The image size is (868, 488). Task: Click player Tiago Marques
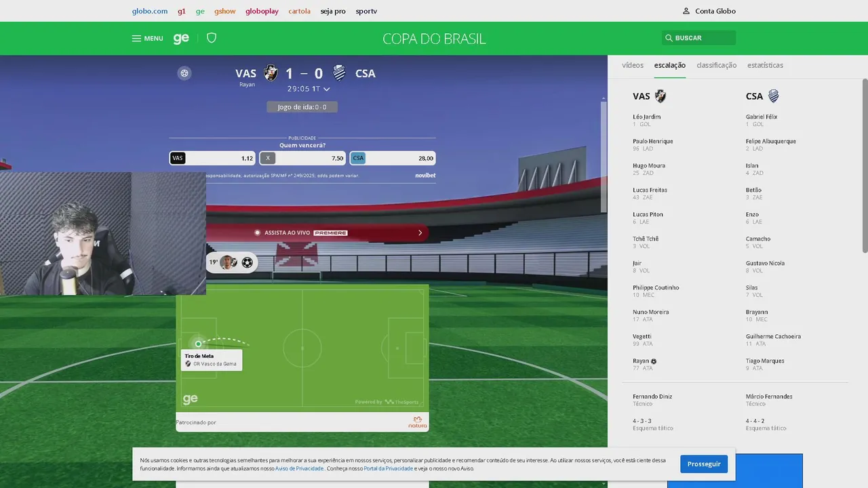765,361
